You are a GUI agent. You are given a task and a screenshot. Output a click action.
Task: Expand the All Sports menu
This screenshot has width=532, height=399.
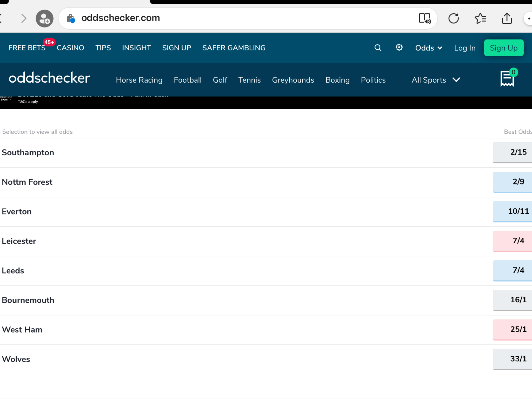pos(436,80)
